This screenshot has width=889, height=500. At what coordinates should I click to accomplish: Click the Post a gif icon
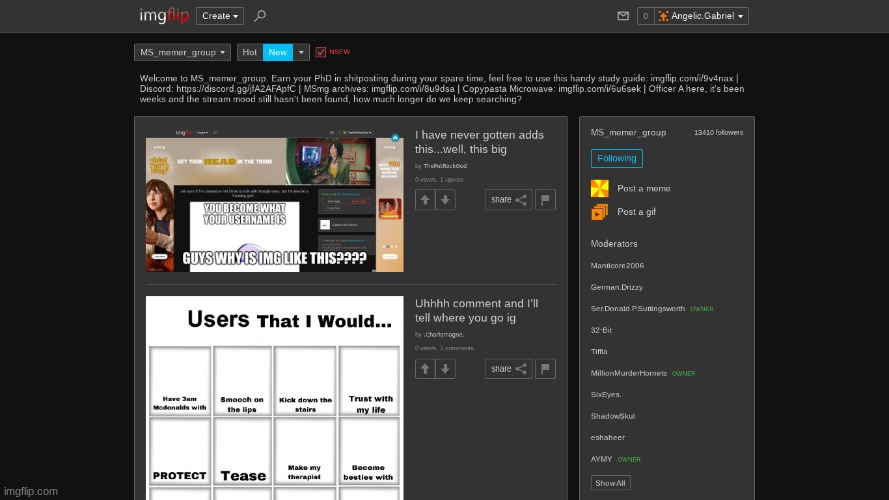tap(600, 212)
